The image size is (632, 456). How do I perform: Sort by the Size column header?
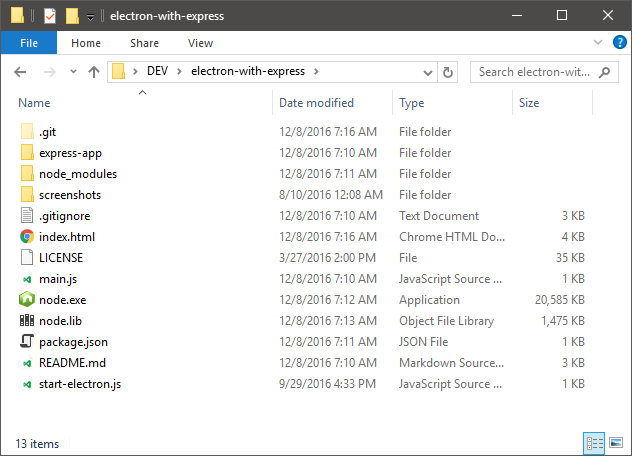pos(529,103)
